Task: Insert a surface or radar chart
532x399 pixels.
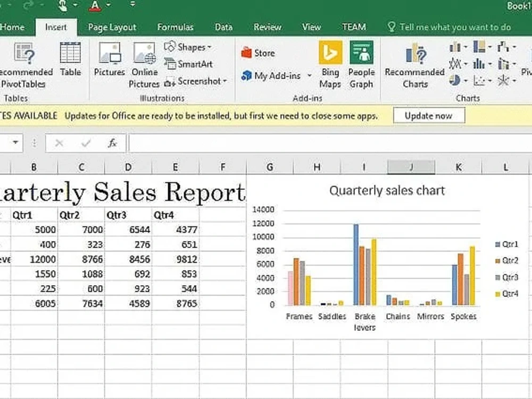Action: pyautogui.click(x=507, y=80)
